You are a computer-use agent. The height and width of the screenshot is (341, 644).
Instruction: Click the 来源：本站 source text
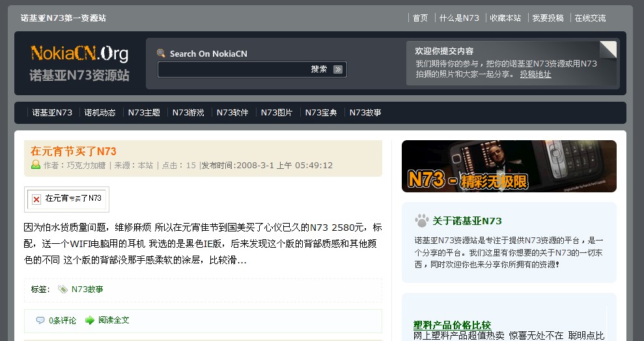133,166
